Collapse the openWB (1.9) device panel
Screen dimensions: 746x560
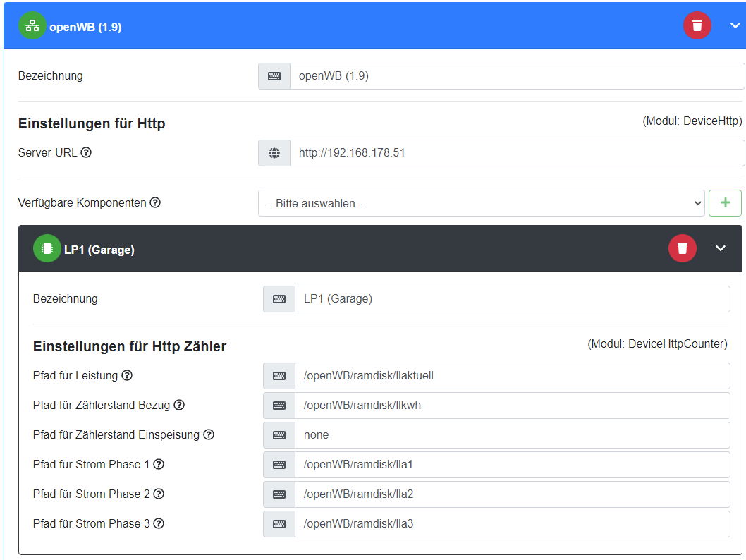[735, 26]
